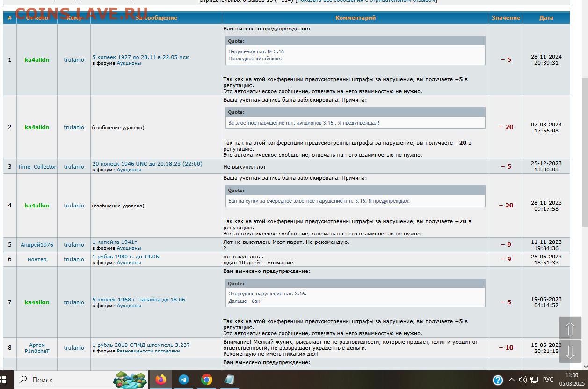The width and height of the screenshot is (588, 389).
Task: Open the volume control in tray
Action: point(523,380)
